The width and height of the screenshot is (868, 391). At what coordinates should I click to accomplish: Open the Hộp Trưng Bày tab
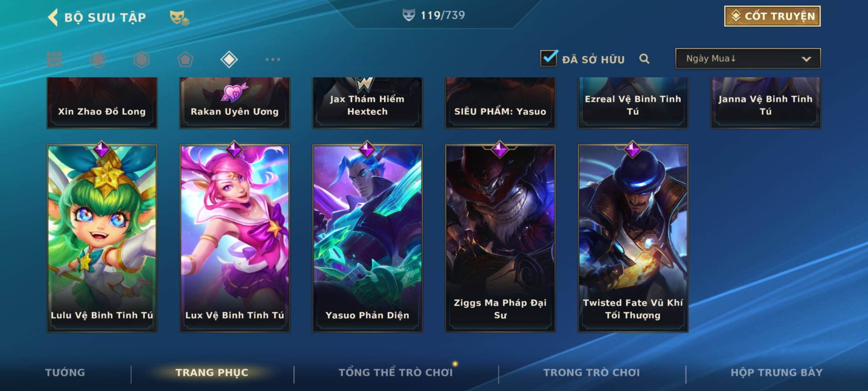[776, 372]
